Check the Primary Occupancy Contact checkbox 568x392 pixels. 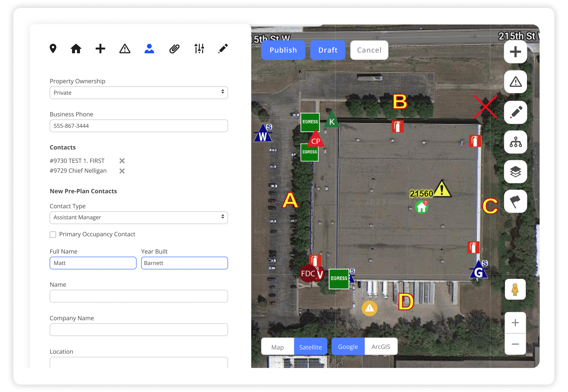(53, 235)
